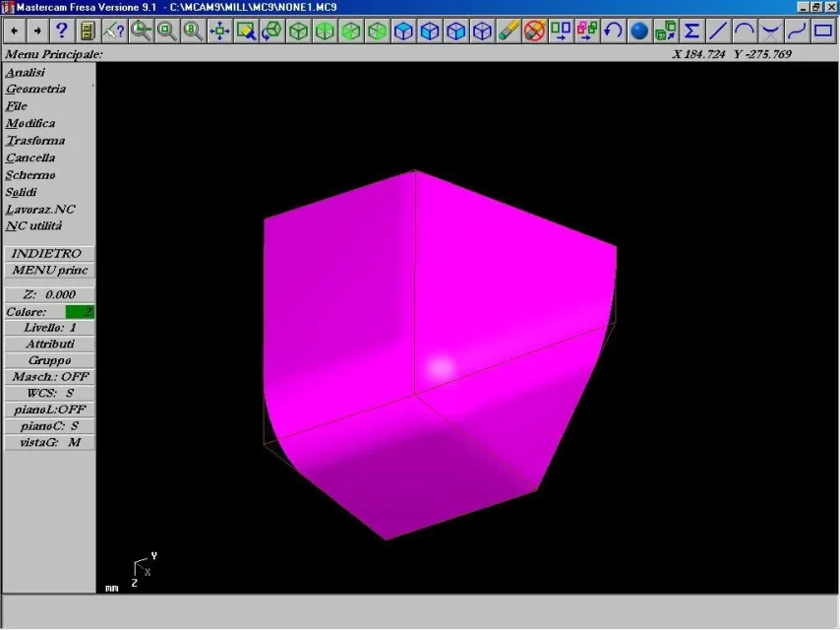The image size is (840, 630).
Task: Open the Geometria menu
Action: (35, 89)
